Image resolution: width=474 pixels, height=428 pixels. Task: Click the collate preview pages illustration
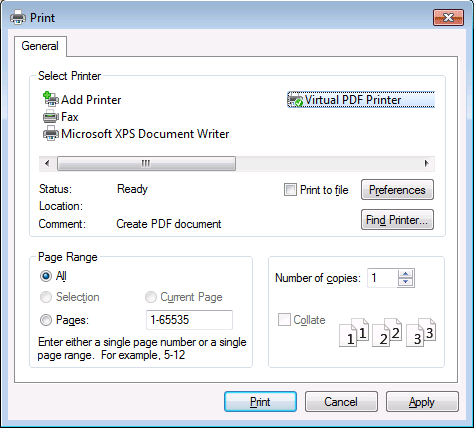click(387, 332)
